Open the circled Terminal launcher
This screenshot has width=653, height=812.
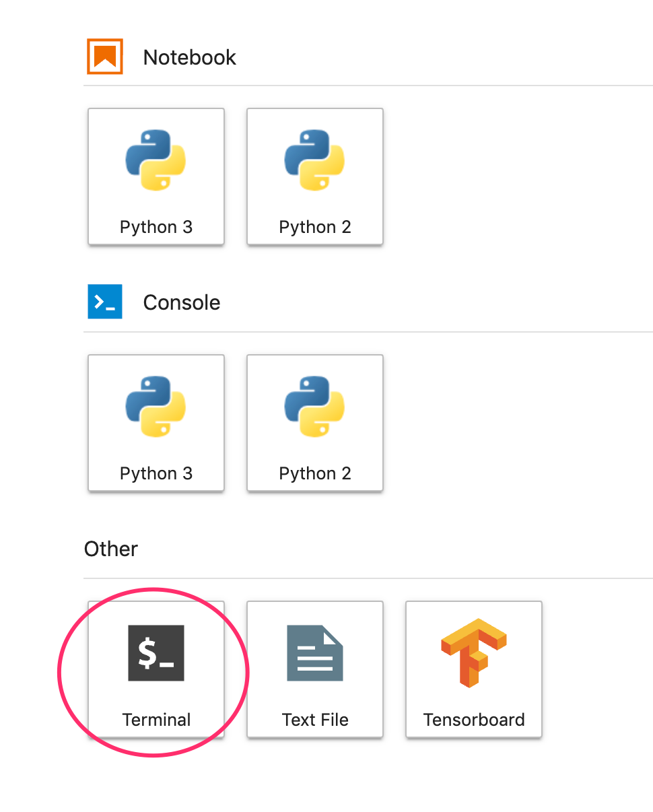click(156, 670)
